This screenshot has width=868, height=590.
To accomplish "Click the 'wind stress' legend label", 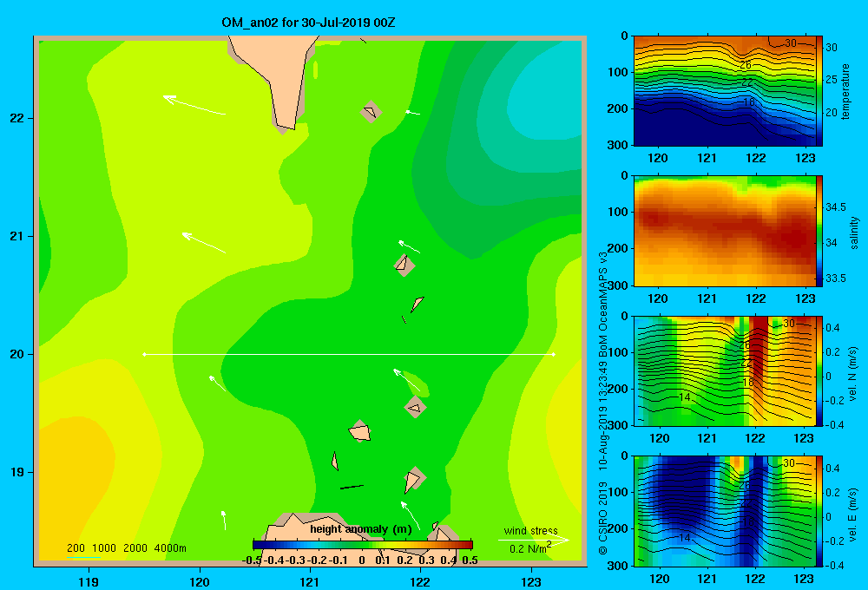I will click(531, 530).
